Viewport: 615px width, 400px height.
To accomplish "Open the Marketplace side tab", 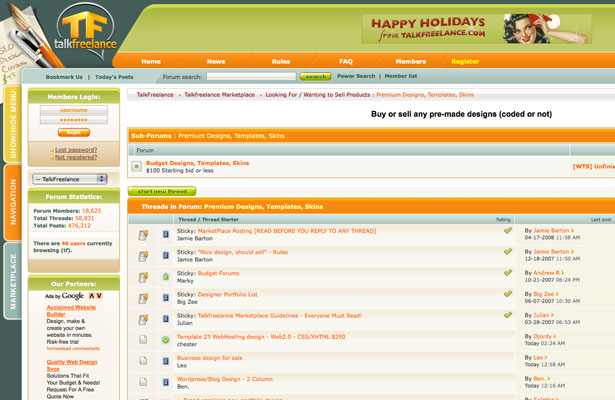I will pos(13,281).
